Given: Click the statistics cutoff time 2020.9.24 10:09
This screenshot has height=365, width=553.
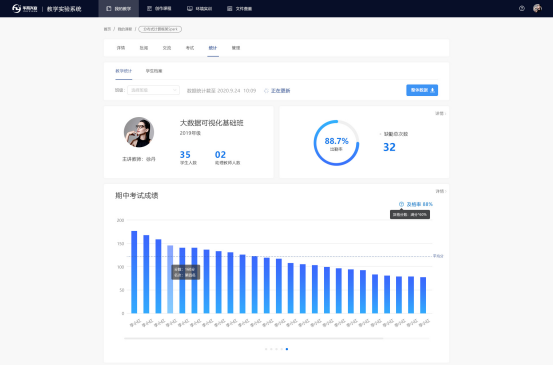Looking at the screenshot, I should point(237,91).
